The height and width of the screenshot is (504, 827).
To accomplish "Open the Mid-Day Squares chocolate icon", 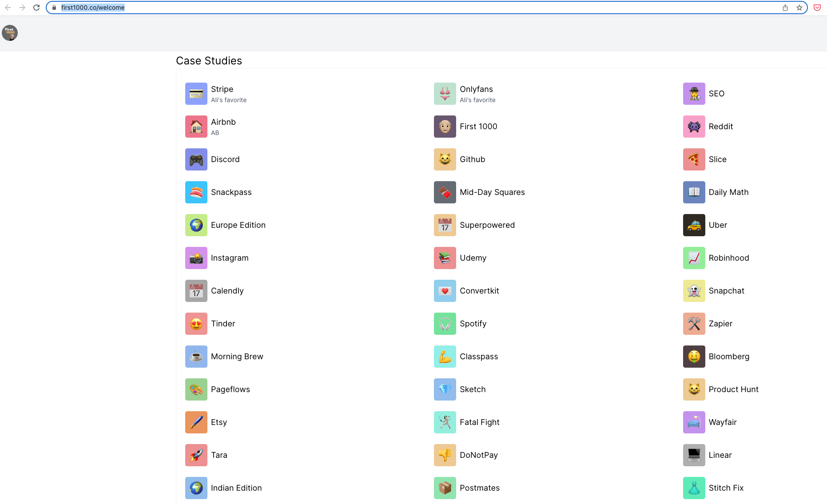I will [445, 192].
